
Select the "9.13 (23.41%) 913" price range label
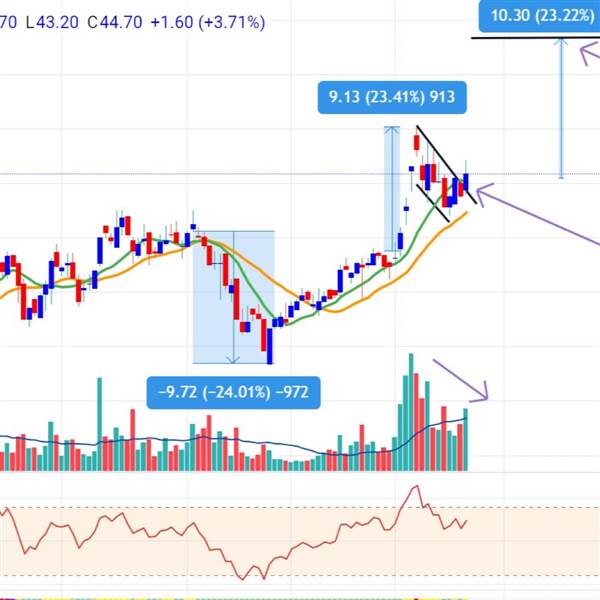pyautogui.click(x=392, y=97)
